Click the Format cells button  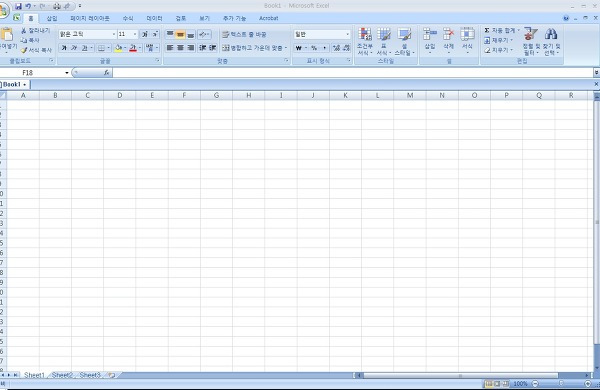(x=467, y=40)
